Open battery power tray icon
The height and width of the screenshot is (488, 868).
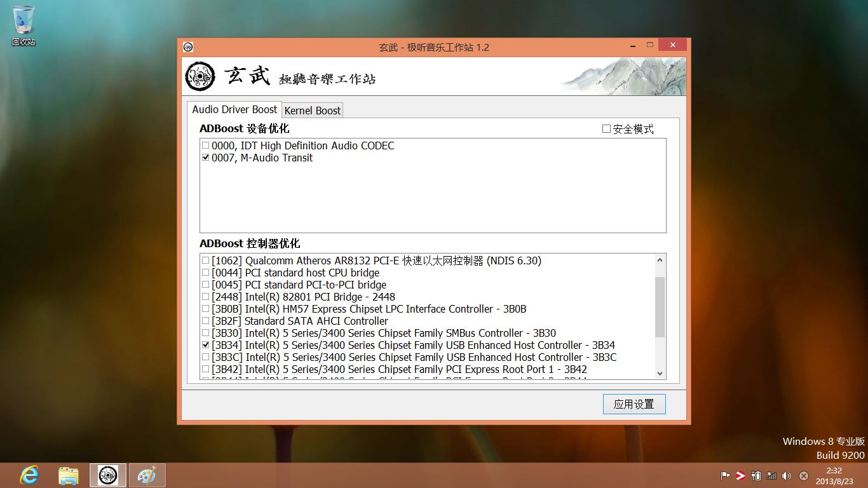(x=756, y=475)
